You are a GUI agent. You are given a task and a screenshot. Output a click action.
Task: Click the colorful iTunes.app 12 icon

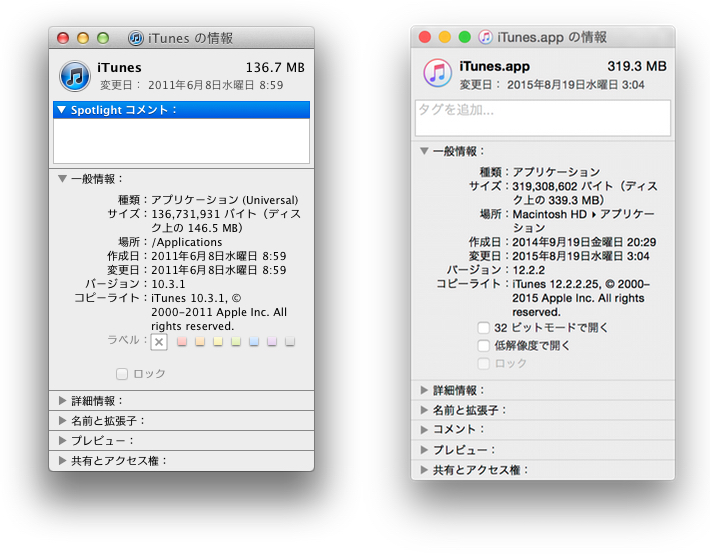pos(437,72)
